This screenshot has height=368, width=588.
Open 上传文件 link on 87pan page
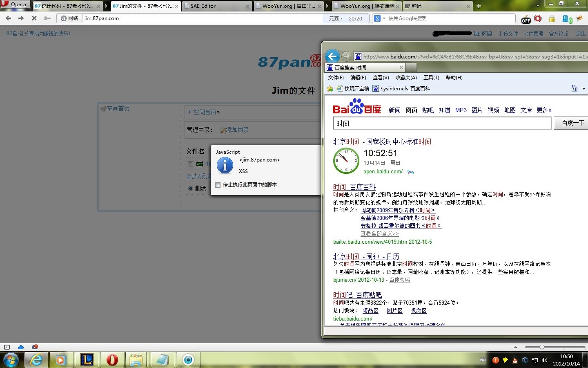[x=508, y=34]
